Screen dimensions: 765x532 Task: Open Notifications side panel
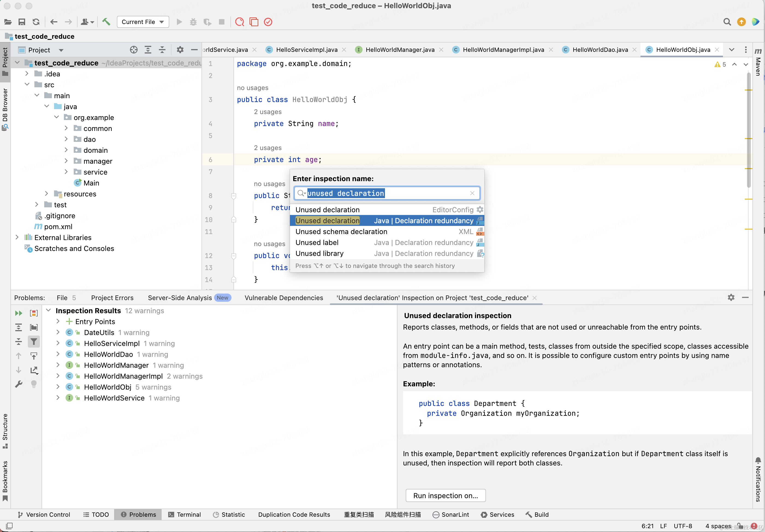758,479
